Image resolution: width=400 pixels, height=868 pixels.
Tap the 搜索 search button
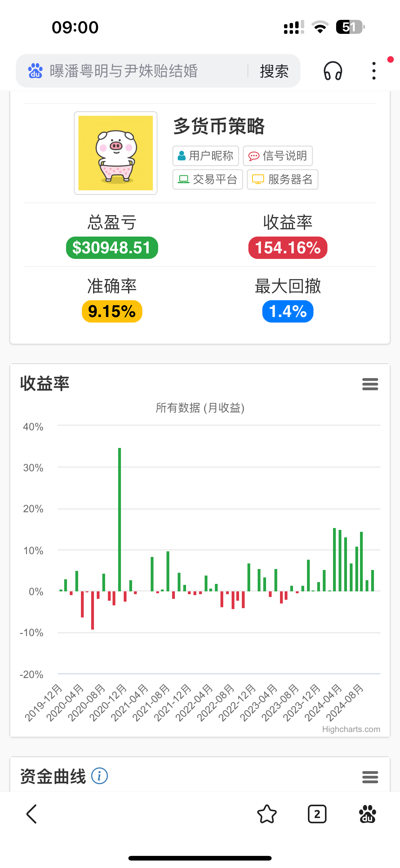(274, 71)
